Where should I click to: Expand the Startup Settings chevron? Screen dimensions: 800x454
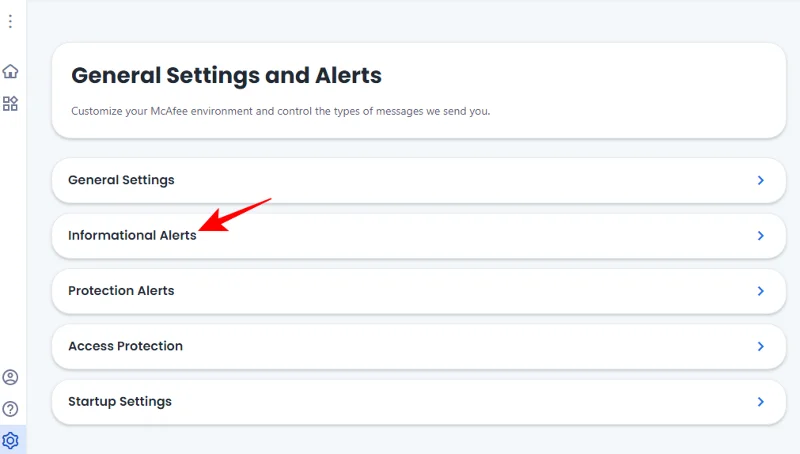coord(760,402)
